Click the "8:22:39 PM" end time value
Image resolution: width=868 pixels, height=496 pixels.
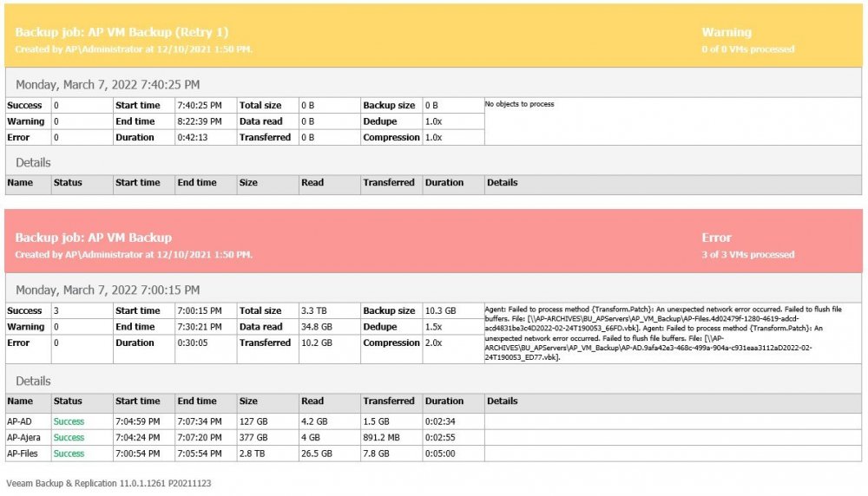[x=200, y=121]
